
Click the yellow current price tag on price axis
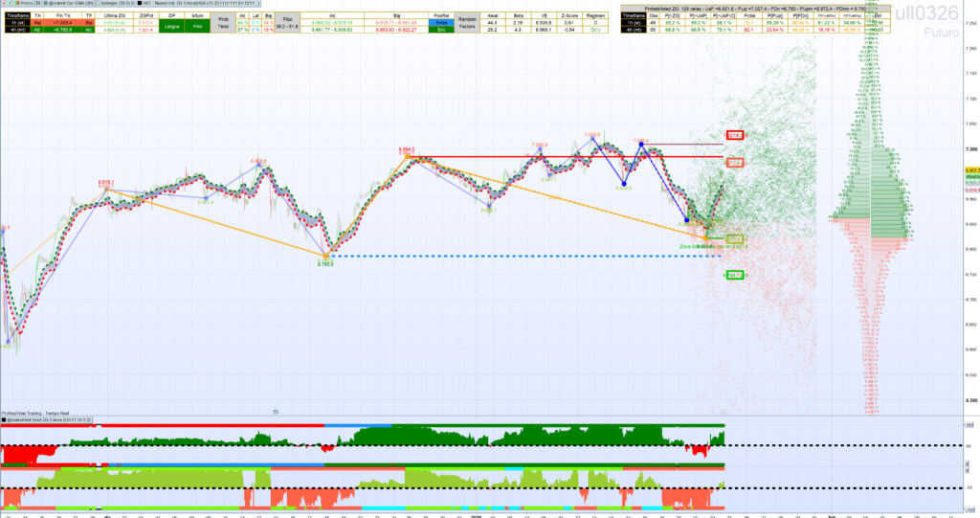point(972,170)
